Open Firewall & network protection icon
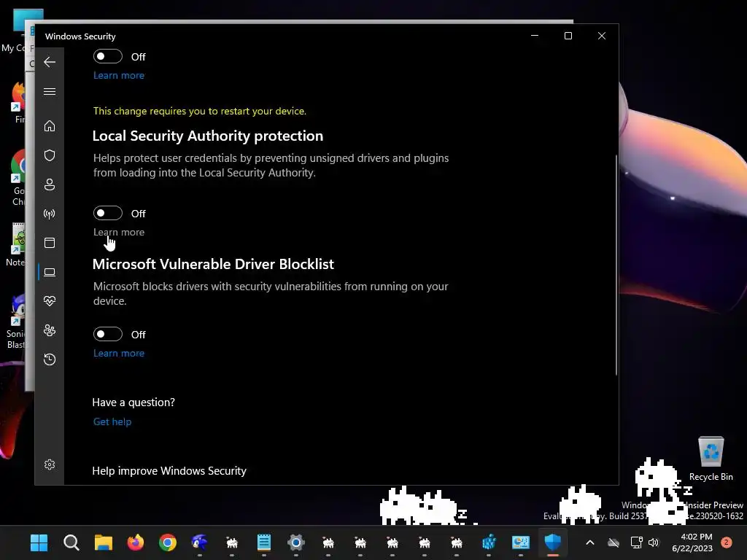 coord(50,214)
